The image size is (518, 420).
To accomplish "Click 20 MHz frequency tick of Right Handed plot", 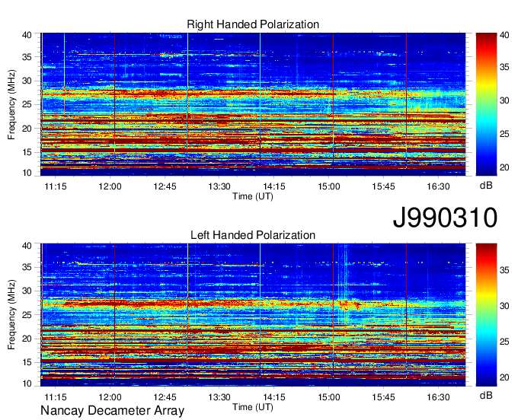I will click(27, 129).
